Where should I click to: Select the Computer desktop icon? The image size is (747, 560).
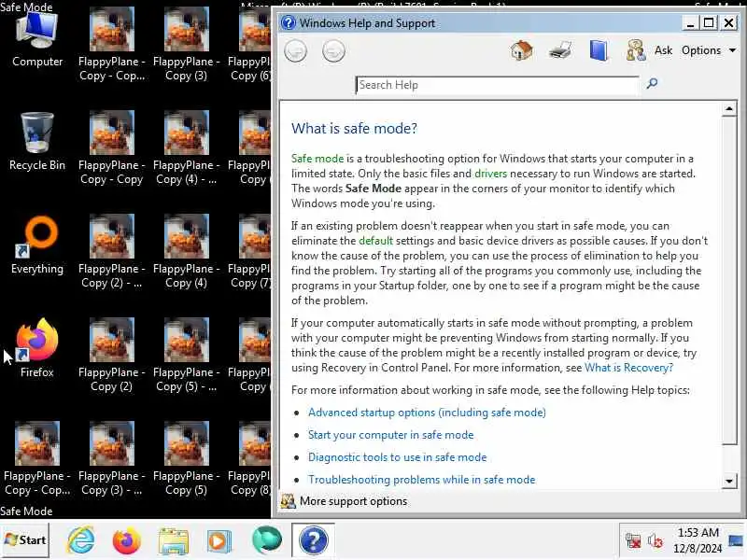coord(37,40)
